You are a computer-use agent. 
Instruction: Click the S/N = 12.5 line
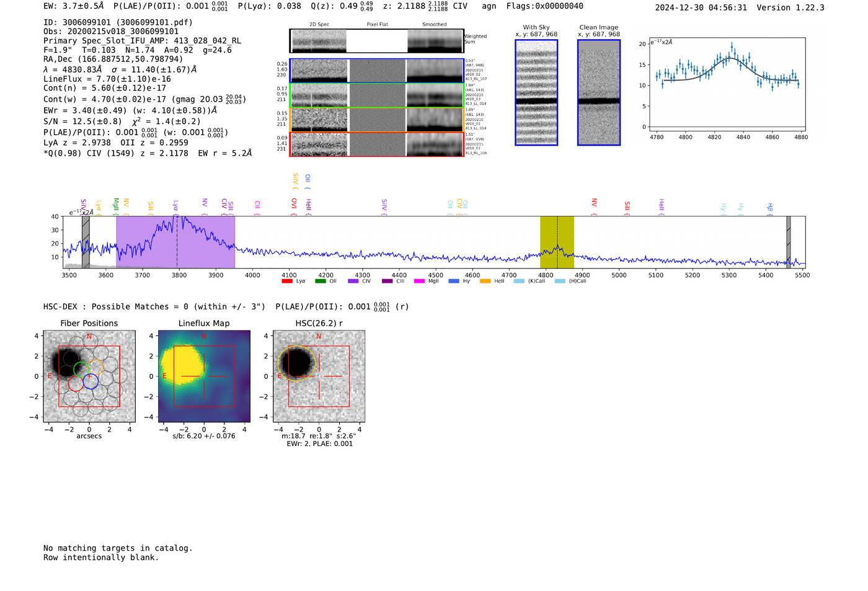point(122,122)
